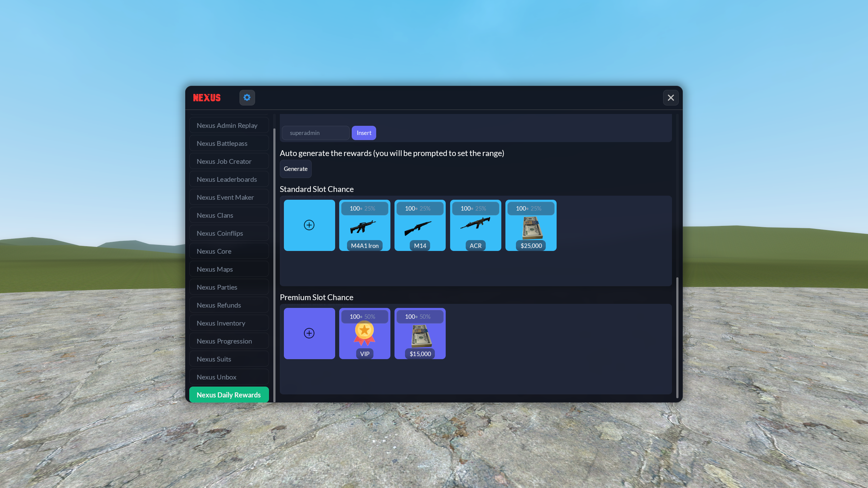
Task: Add a new Standard Slot reward
Action: (309, 225)
